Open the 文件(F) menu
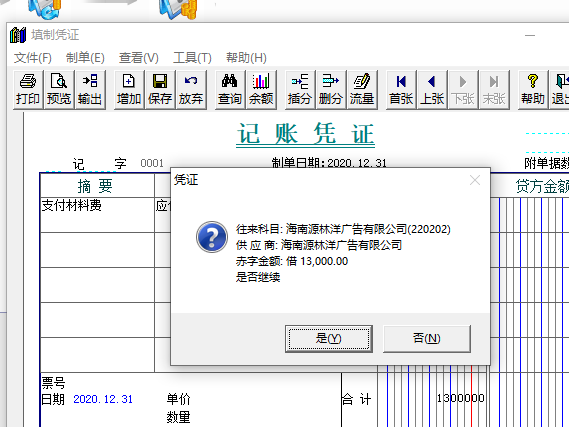The height and width of the screenshot is (427, 569). tap(33, 58)
